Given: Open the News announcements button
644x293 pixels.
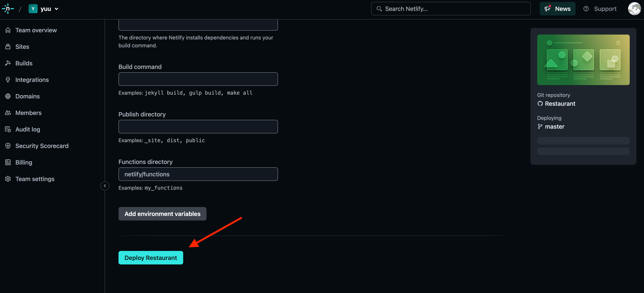Looking at the screenshot, I should pyautogui.click(x=557, y=9).
